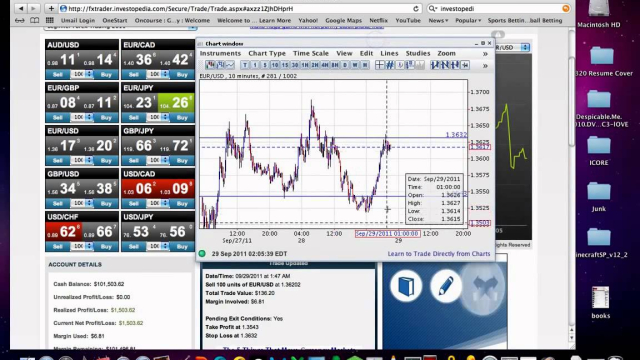640x360 pixels.
Task: Click AUD/USD Sell button
Action: [58, 75]
